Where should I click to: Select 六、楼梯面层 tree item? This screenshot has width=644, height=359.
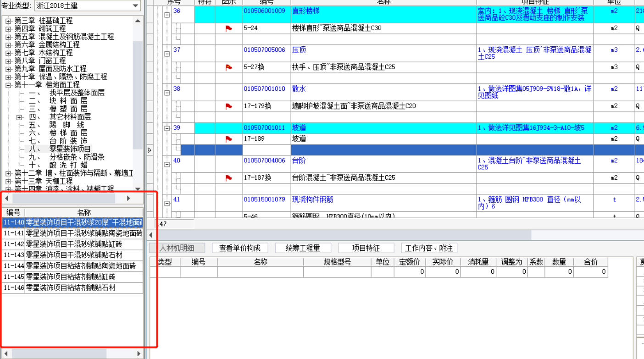(58, 133)
